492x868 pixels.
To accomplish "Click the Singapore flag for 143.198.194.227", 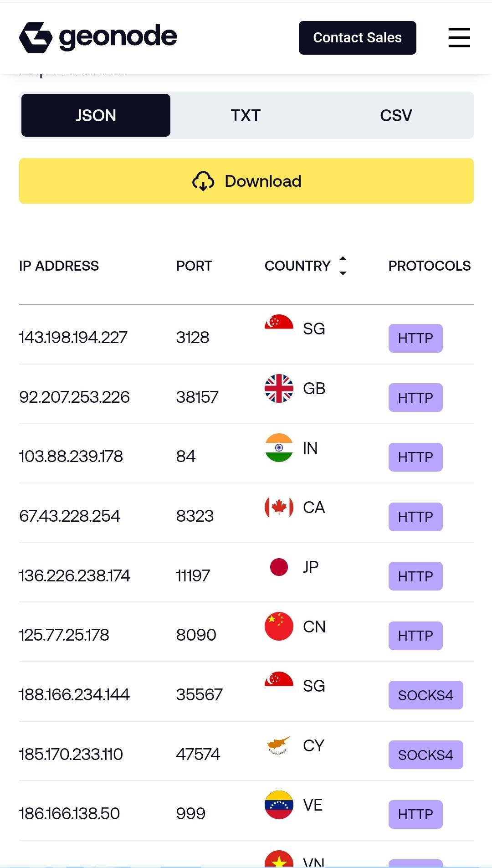I will tap(279, 323).
